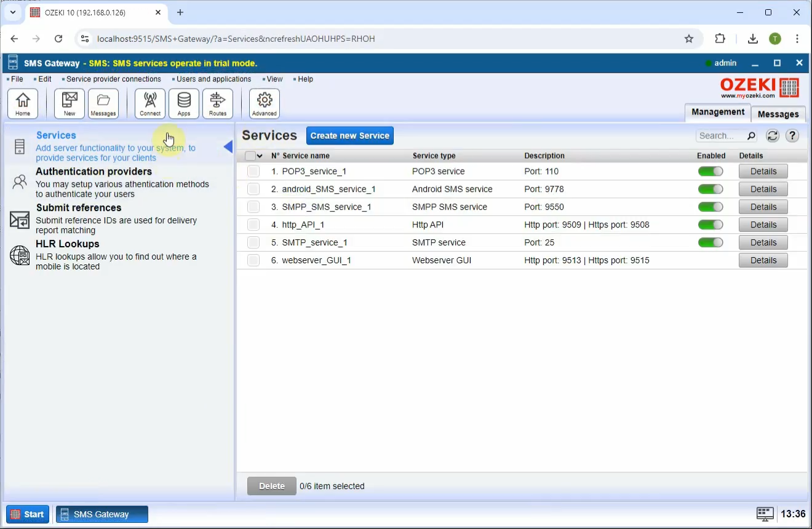Open Details for SMPP_SMS_service_1
Image resolution: width=812 pixels, height=529 pixels.
coord(763,207)
